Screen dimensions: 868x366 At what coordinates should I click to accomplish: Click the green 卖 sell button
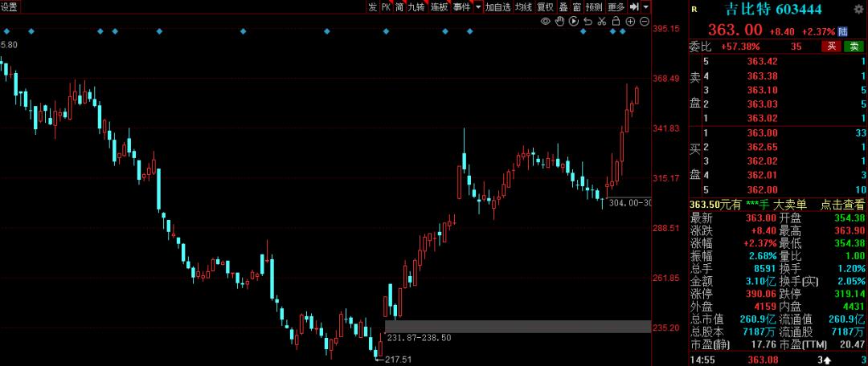pos(853,47)
